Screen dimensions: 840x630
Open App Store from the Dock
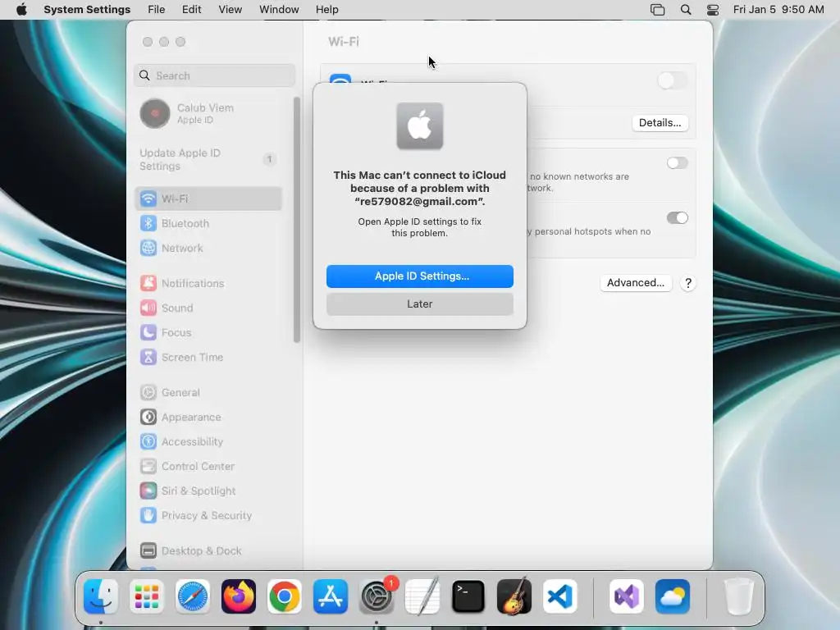click(x=331, y=596)
